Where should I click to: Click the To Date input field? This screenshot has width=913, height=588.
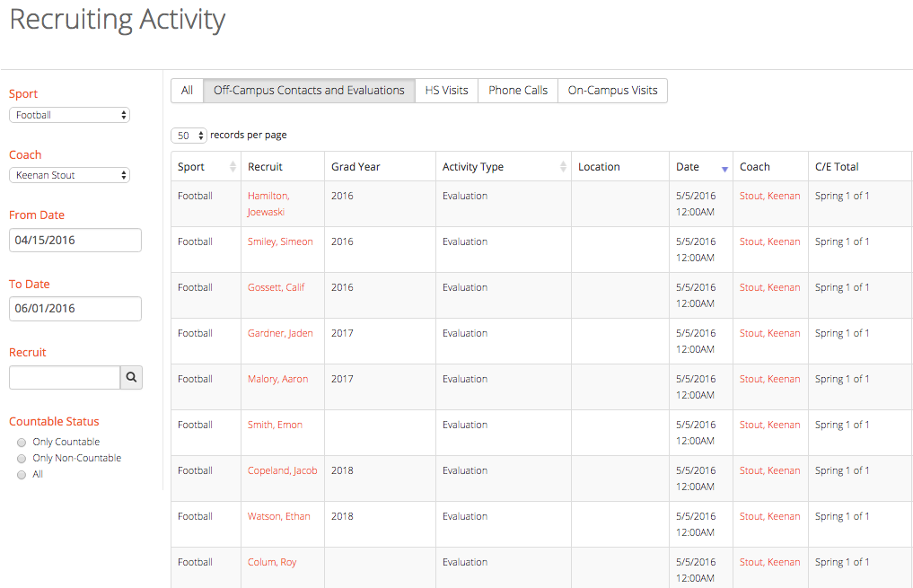pyautogui.click(x=75, y=309)
